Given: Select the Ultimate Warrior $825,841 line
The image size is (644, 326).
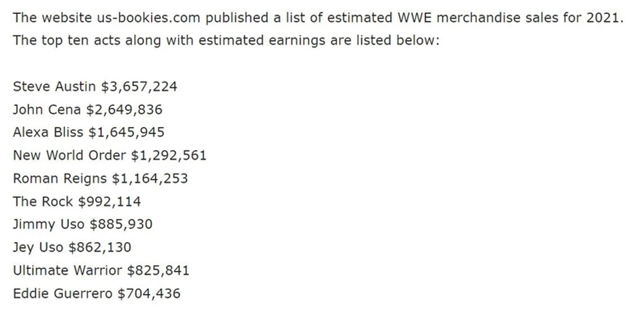Looking at the screenshot, I should (x=101, y=270).
